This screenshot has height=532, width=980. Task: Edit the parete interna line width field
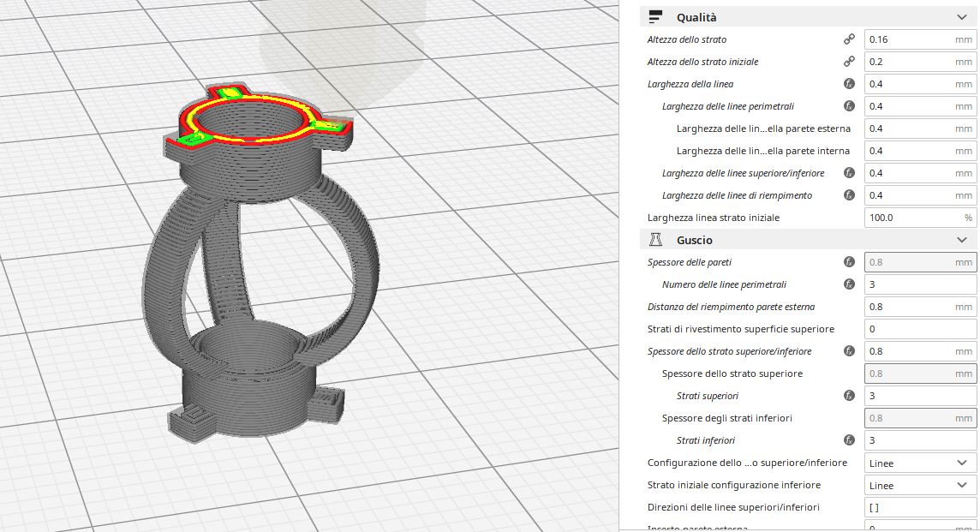920,151
